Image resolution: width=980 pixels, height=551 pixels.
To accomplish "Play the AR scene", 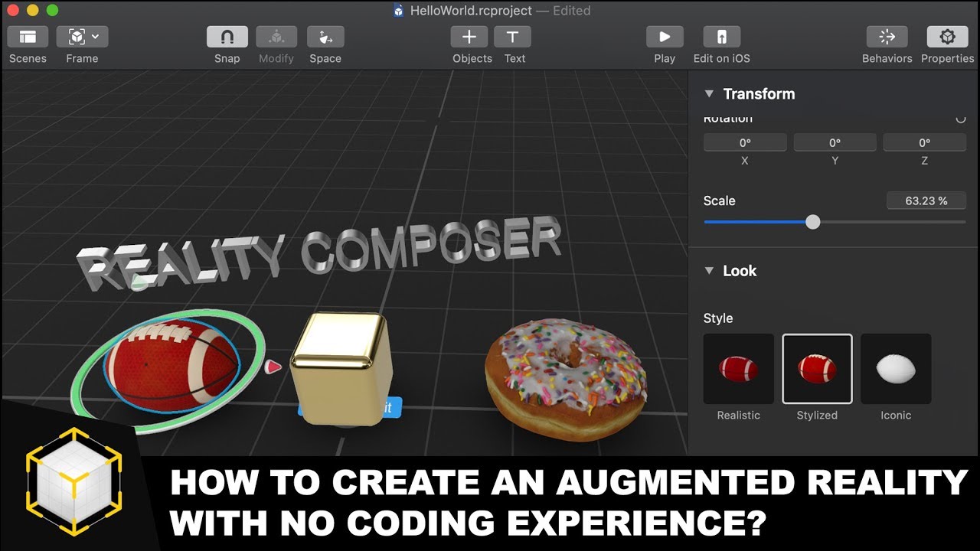I will [x=665, y=37].
